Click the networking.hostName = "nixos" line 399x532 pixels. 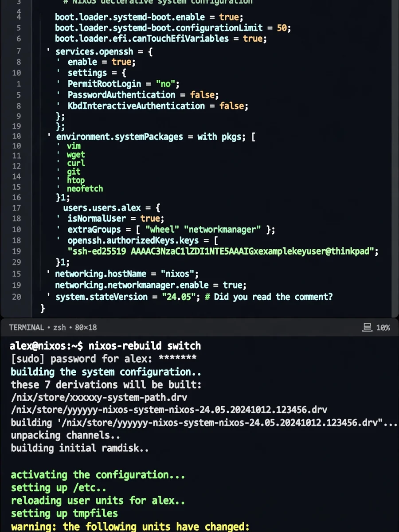click(x=127, y=274)
